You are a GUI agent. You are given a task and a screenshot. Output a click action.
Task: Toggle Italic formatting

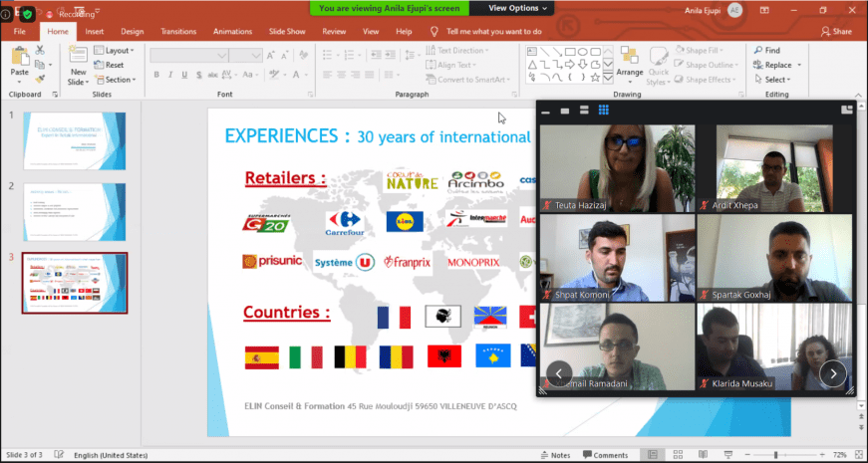click(x=170, y=75)
